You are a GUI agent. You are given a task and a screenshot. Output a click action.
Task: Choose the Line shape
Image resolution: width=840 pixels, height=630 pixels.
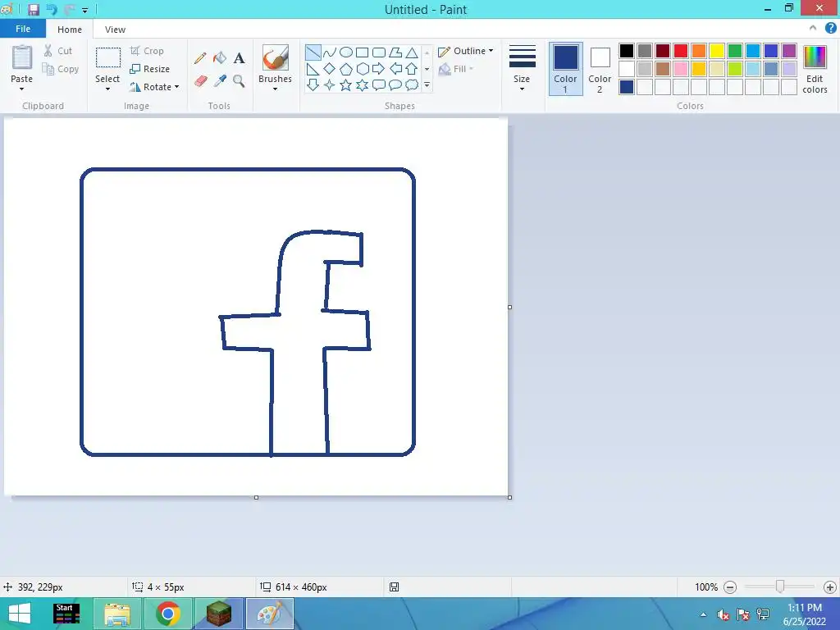[313, 52]
